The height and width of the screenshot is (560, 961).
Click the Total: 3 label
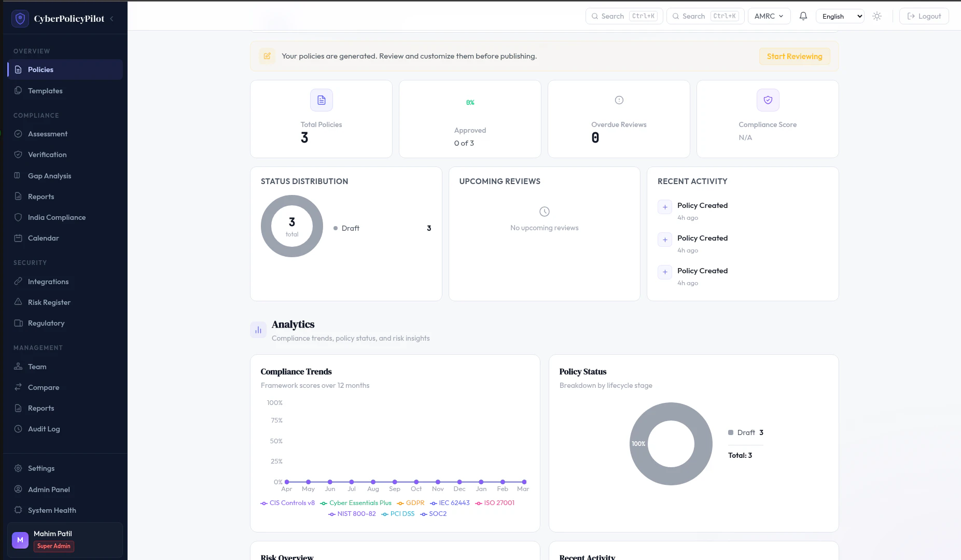(740, 455)
